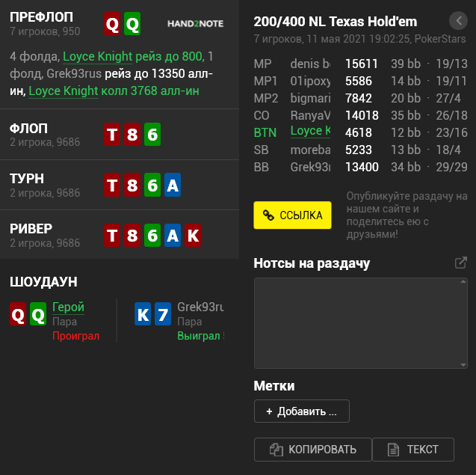476x475 pixels.
Task: Click the 'Метки' section heading
Action: pyautogui.click(x=274, y=386)
